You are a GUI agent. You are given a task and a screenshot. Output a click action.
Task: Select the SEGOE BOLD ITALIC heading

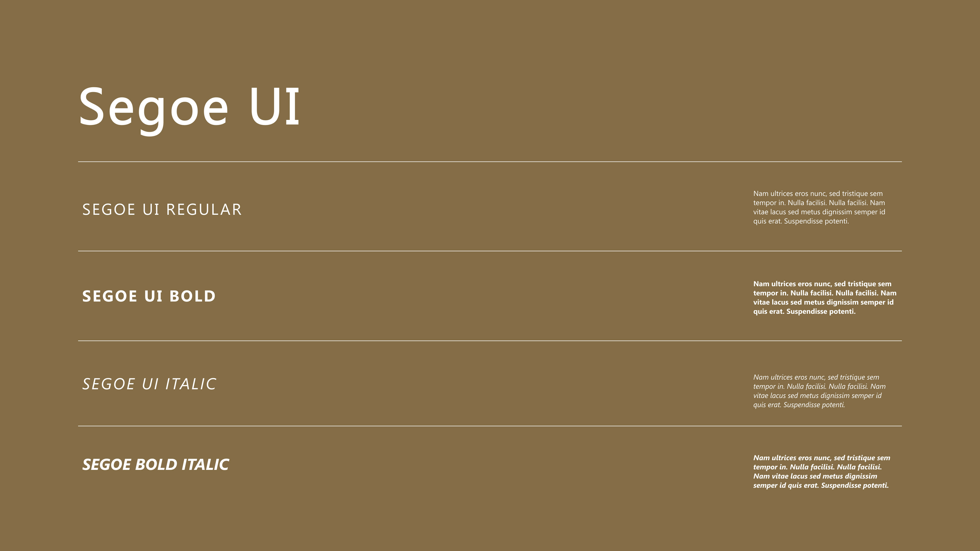click(156, 465)
